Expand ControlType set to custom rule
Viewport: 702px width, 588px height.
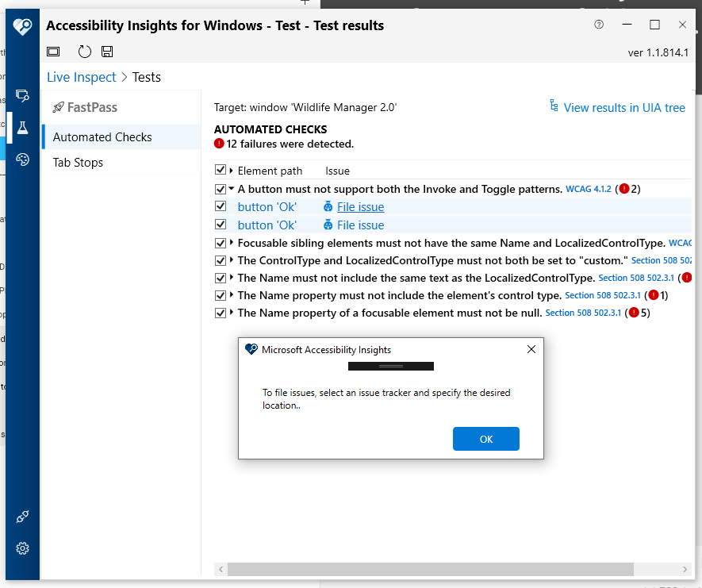[x=231, y=259]
